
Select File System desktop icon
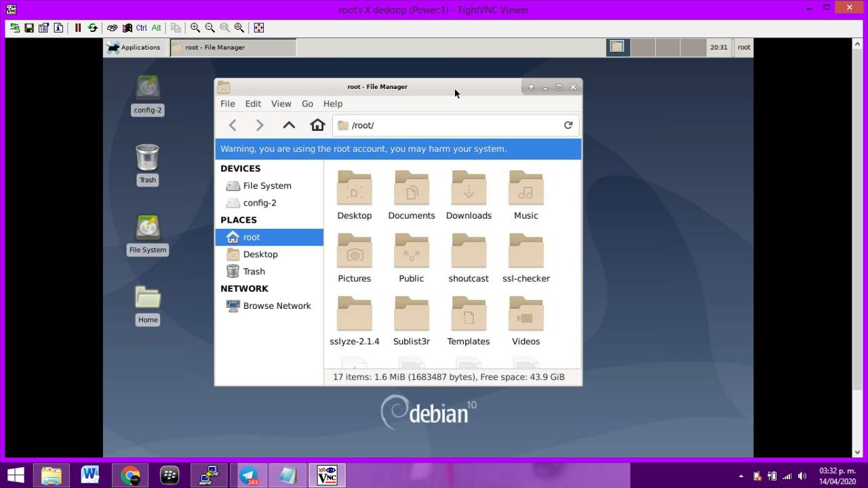point(148,235)
